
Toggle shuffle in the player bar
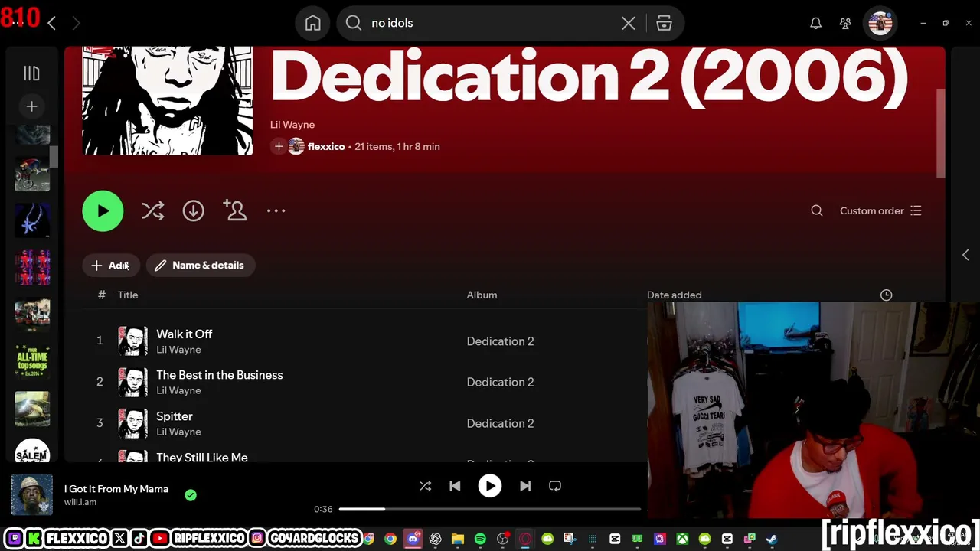point(425,486)
